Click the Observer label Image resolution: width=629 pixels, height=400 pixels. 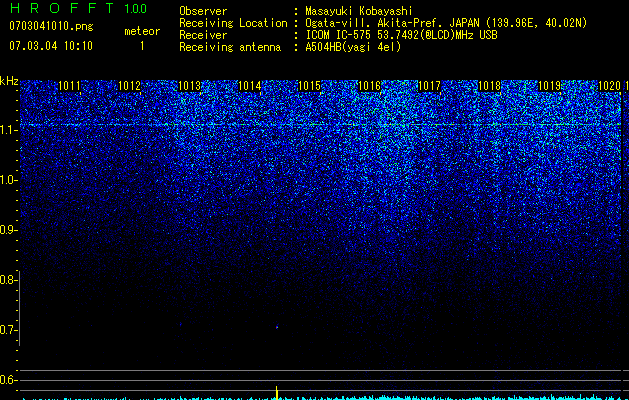coord(203,11)
